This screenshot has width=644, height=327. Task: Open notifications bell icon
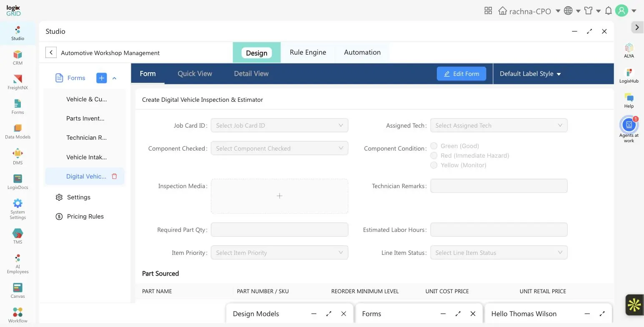[x=608, y=11]
